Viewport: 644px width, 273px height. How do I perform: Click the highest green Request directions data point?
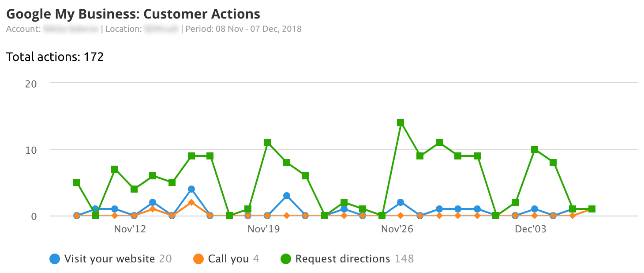[401, 123]
